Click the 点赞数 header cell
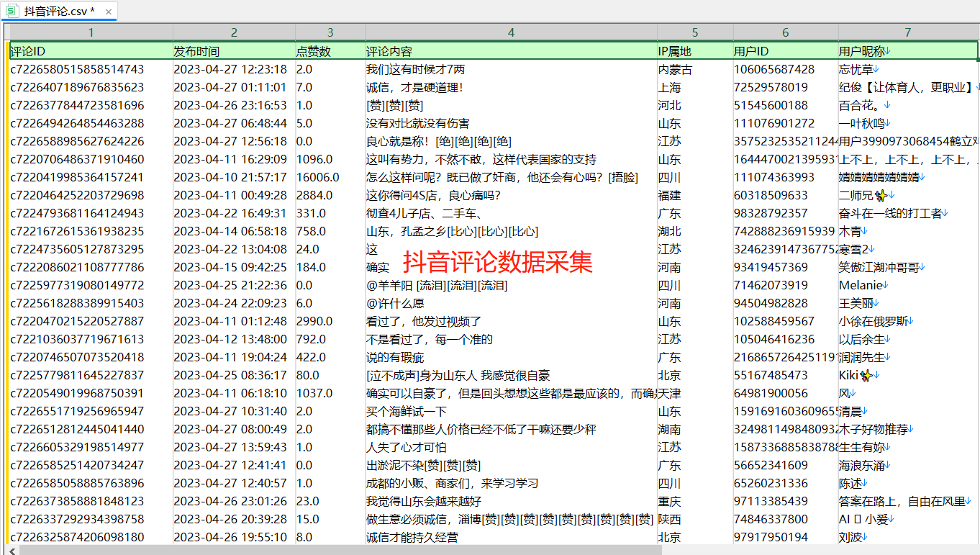The image size is (980, 555). click(330, 51)
